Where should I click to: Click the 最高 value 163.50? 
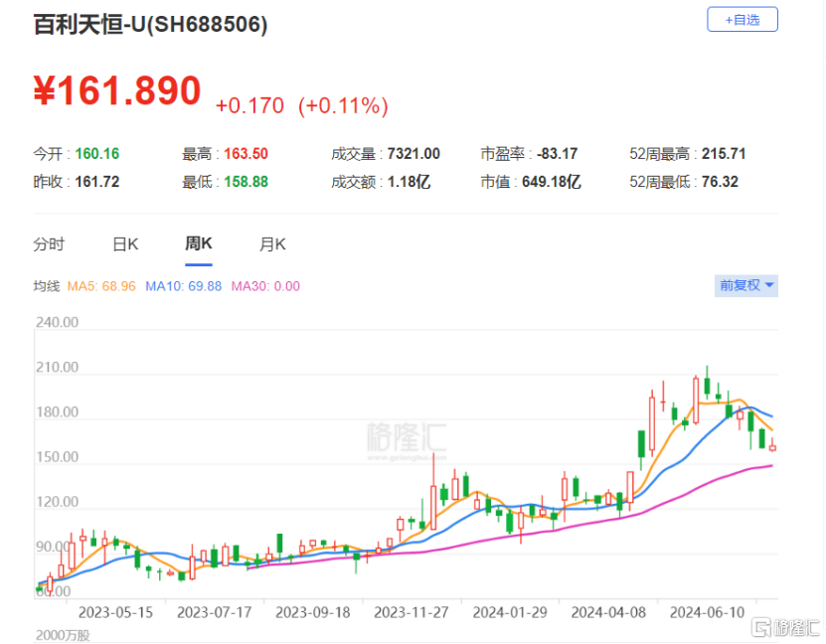(x=246, y=154)
